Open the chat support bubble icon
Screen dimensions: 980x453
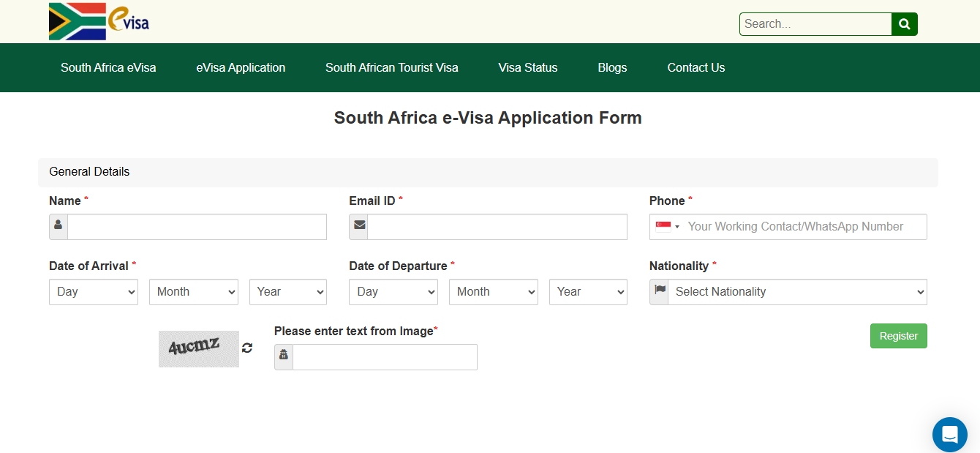coord(950,435)
